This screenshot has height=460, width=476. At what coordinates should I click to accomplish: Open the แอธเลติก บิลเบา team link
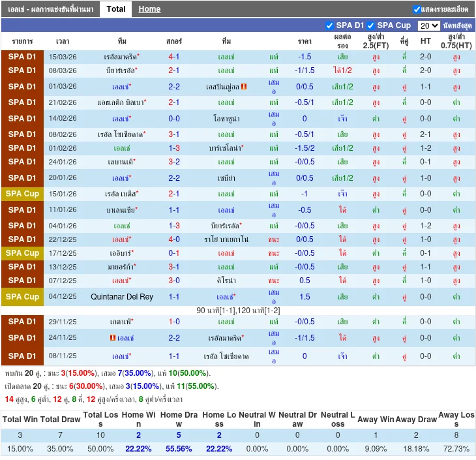tap(121, 102)
